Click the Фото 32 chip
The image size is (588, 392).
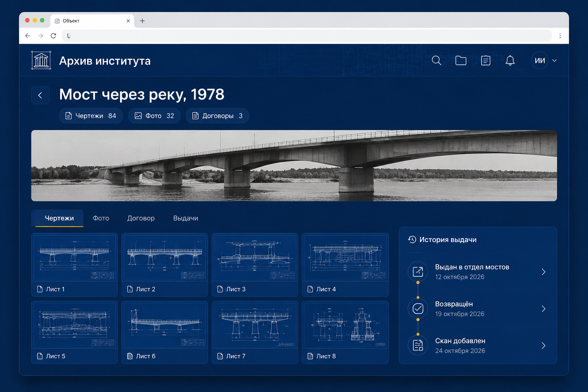tap(154, 116)
